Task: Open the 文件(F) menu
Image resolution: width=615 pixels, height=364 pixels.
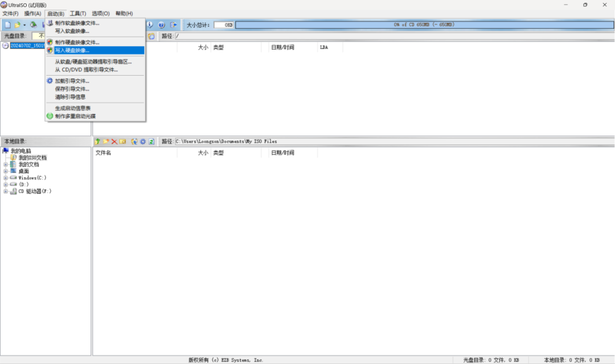Action: [11, 13]
